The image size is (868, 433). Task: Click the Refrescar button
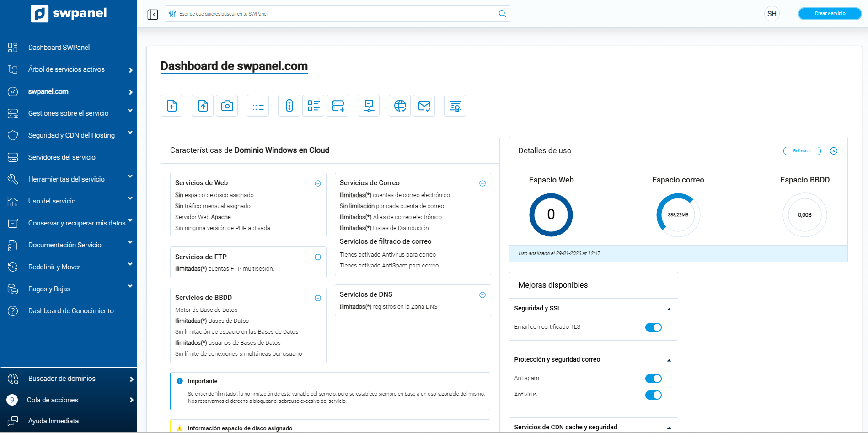(802, 151)
